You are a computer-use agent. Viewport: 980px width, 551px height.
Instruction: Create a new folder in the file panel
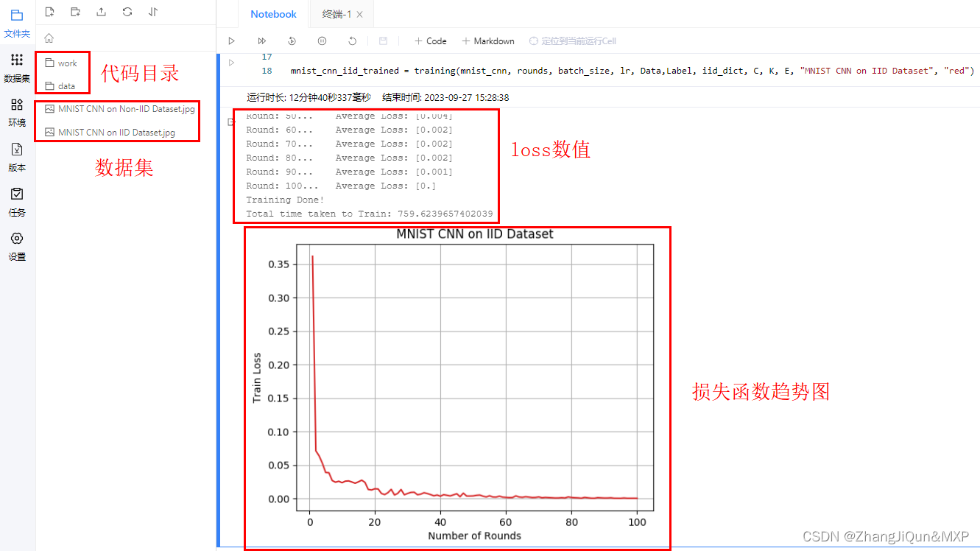(75, 12)
